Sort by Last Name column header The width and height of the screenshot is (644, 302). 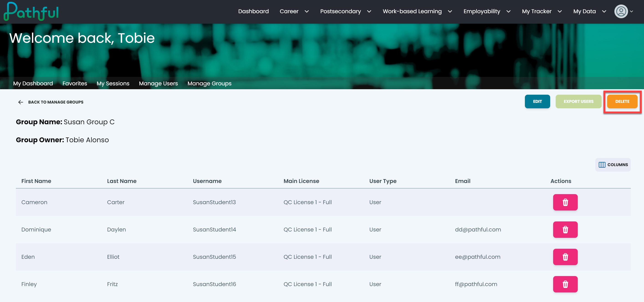tap(122, 181)
